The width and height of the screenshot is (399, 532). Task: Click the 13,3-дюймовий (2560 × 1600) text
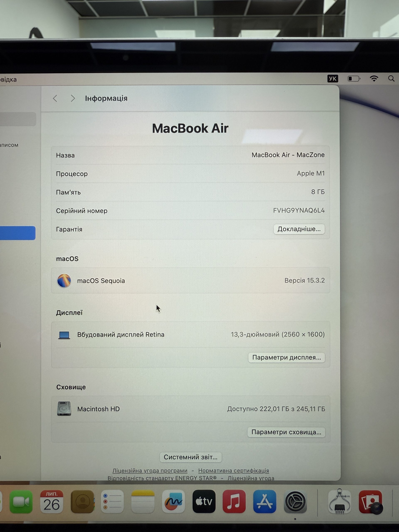[278, 334]
